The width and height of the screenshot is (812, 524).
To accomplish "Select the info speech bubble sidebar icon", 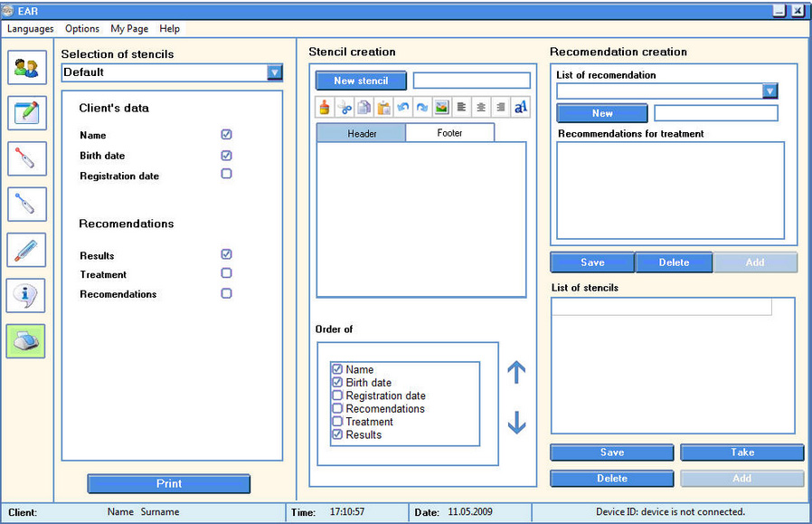I will click(x=26, y=295).
